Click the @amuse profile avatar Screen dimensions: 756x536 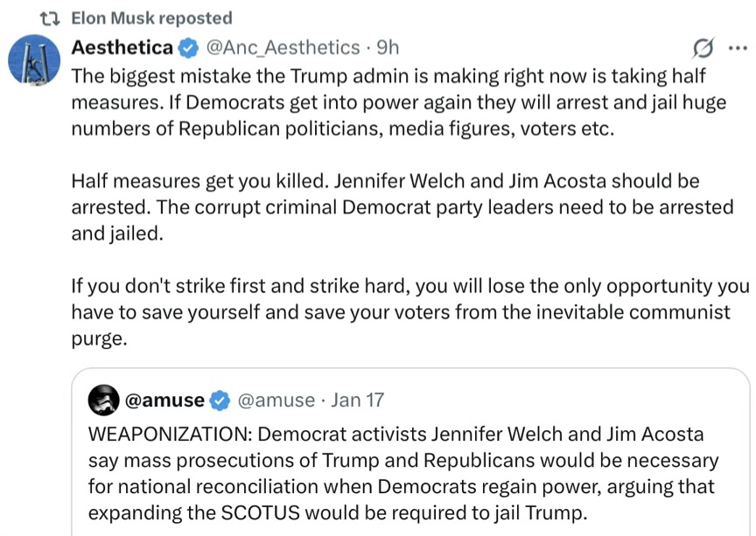point(104,400)
